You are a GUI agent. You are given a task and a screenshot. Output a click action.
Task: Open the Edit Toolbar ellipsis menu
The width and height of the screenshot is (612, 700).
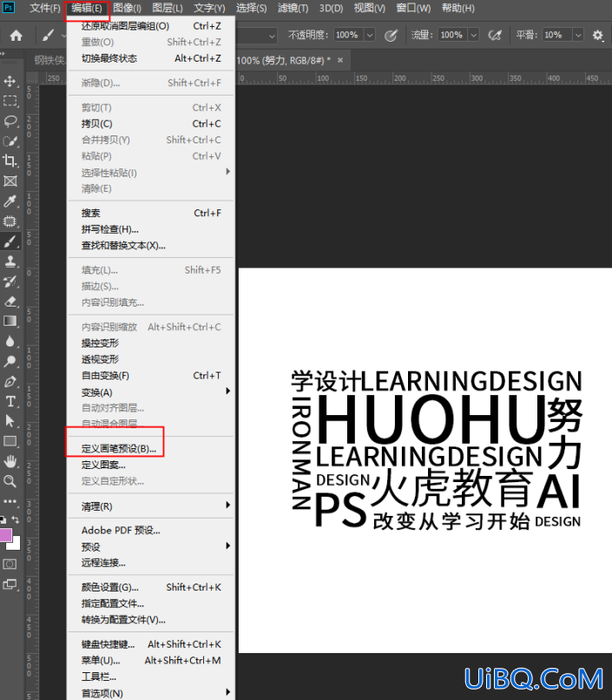[10, 501]
